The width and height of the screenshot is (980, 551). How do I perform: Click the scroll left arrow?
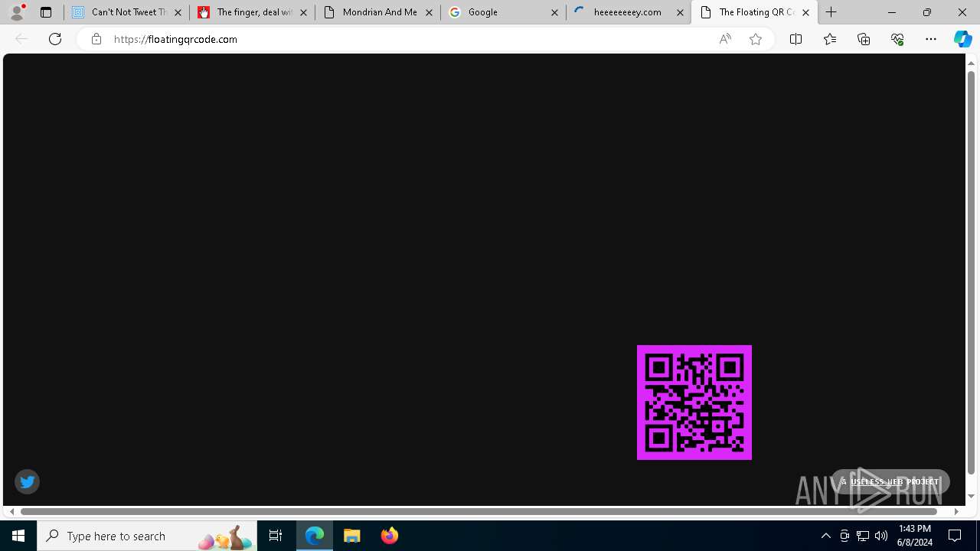coord(11,511)
